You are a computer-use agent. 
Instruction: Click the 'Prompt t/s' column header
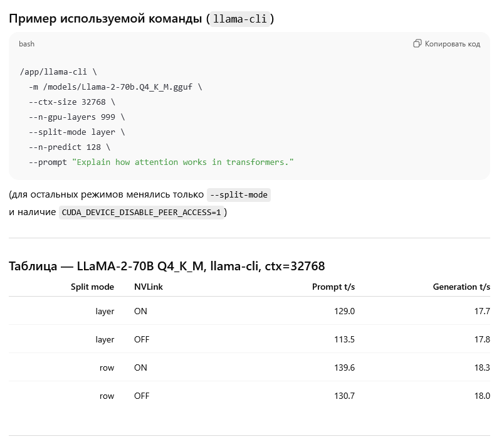(333, 287)
